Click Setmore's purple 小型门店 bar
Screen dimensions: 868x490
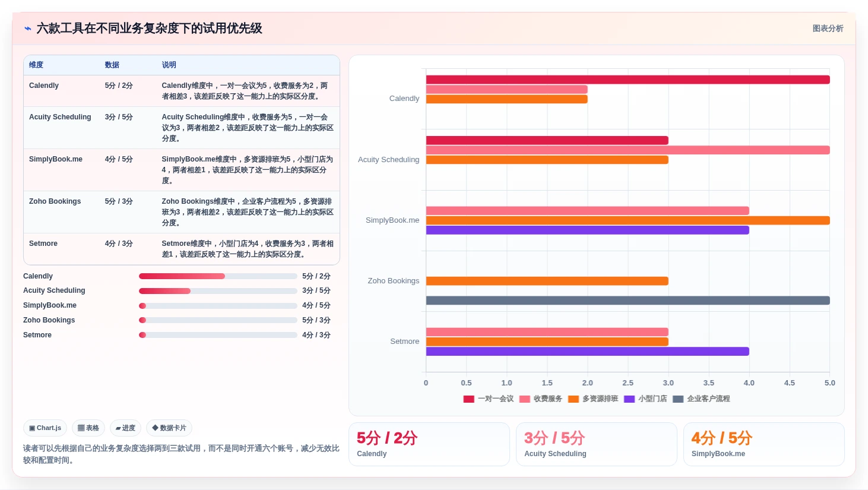click(587, 352)
